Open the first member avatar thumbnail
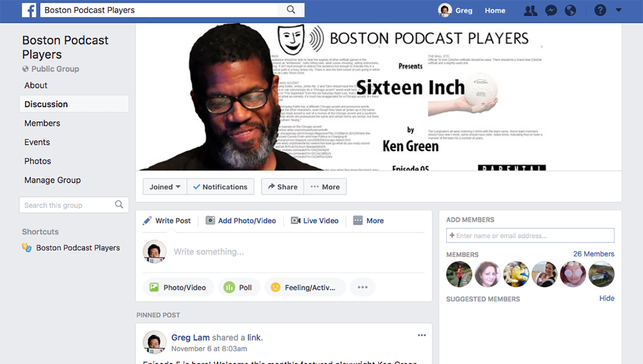This screenshot has height=364, width=643. tap(459, 274)
